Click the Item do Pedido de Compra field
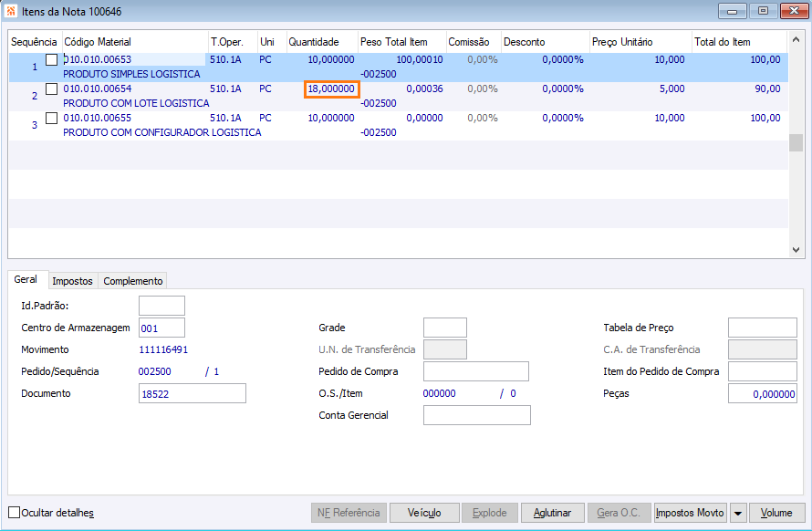This screenshot has width=812, height=531. (x=763, y=371)
